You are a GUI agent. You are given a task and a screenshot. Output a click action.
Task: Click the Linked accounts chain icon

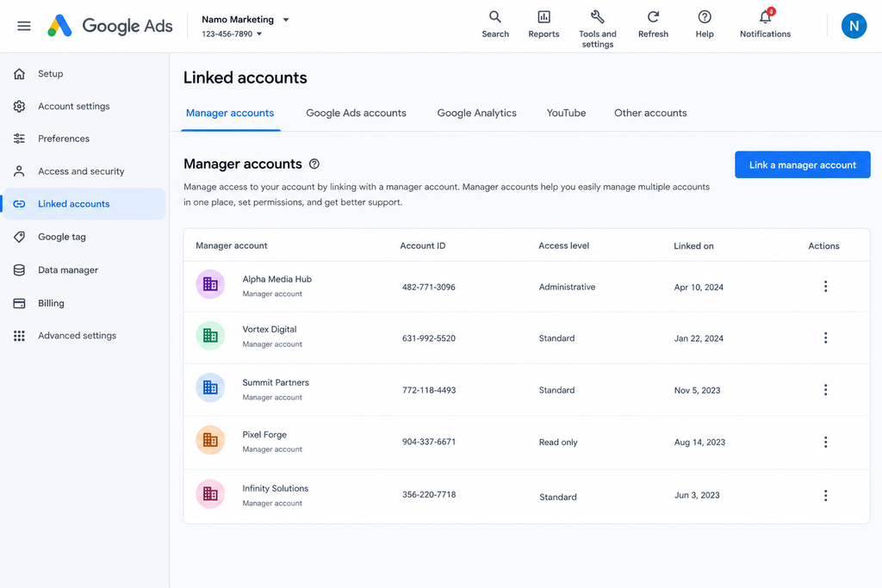(x=19, y=204)
